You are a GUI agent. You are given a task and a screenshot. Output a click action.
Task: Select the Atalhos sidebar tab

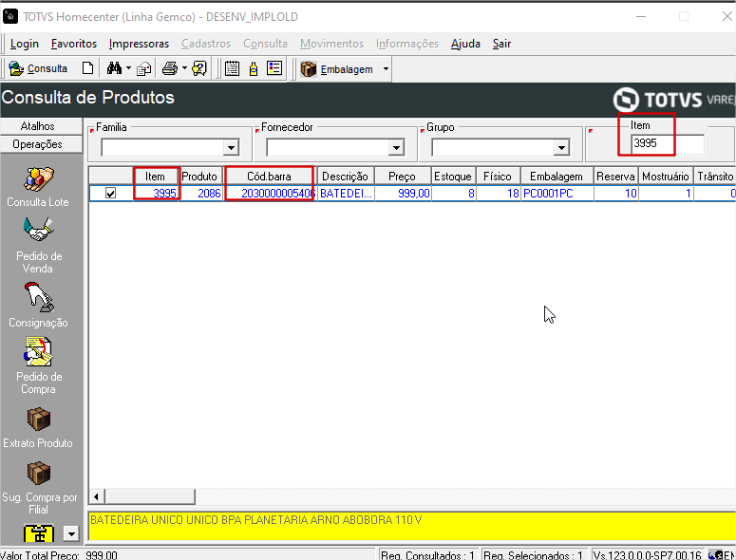click(41, 126)
